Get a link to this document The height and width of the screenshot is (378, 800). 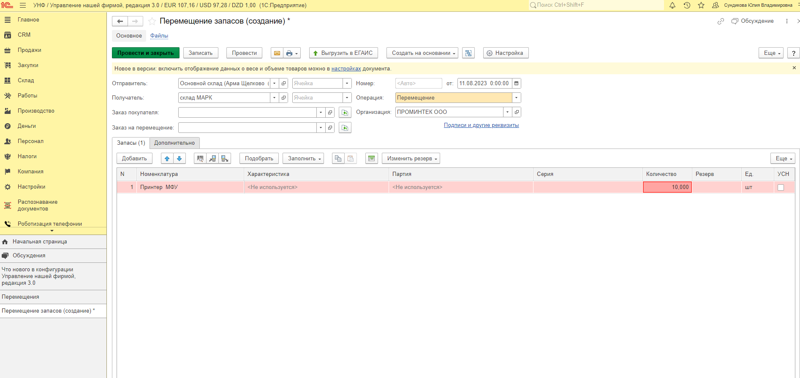click(x=720, y=21)
